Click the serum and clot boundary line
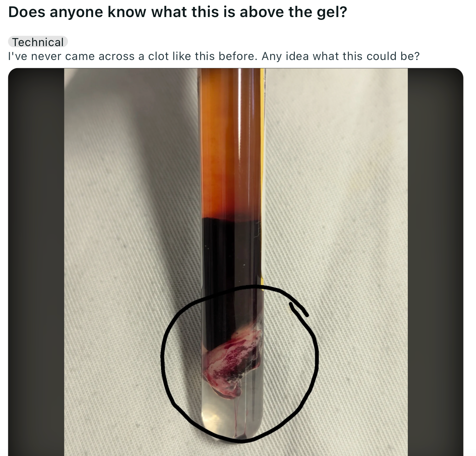Screen dimensions: 476x456 (232, 217)
